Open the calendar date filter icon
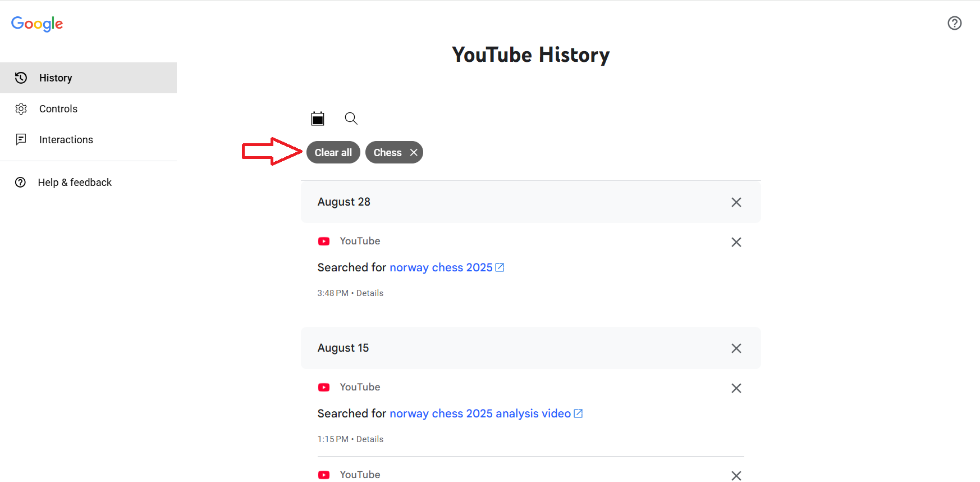This screenshot has height=482, width=980. [x=318, y=118]
